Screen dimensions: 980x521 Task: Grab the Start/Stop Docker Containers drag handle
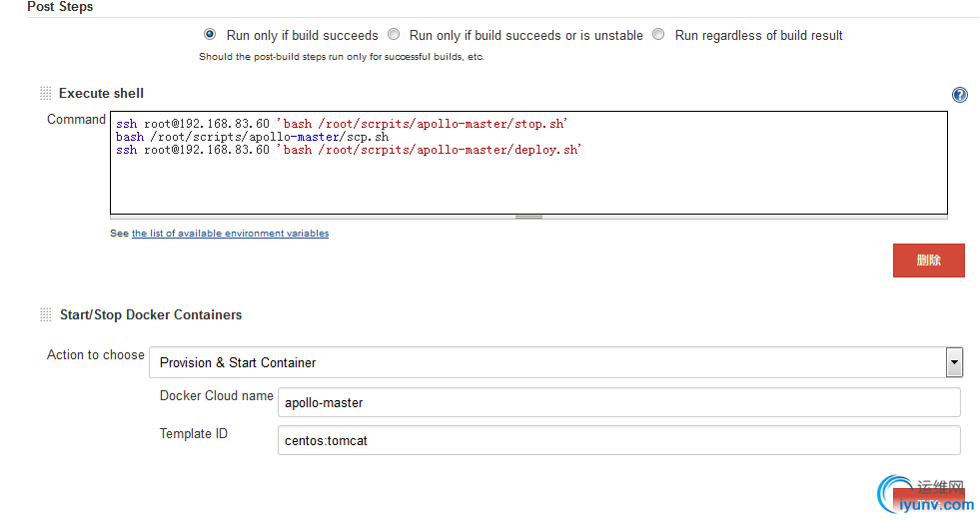click(x=46, y=314)
